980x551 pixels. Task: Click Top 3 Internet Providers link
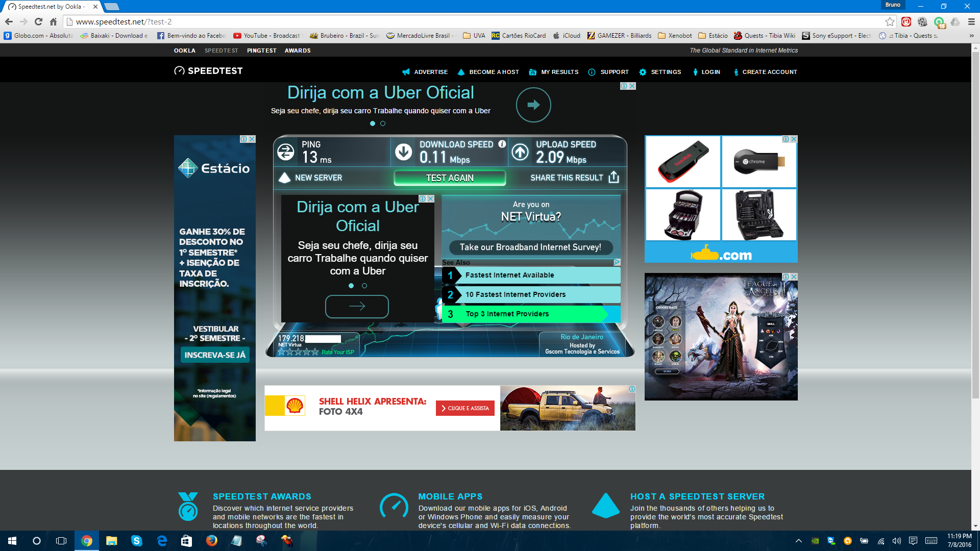[531, 314]
